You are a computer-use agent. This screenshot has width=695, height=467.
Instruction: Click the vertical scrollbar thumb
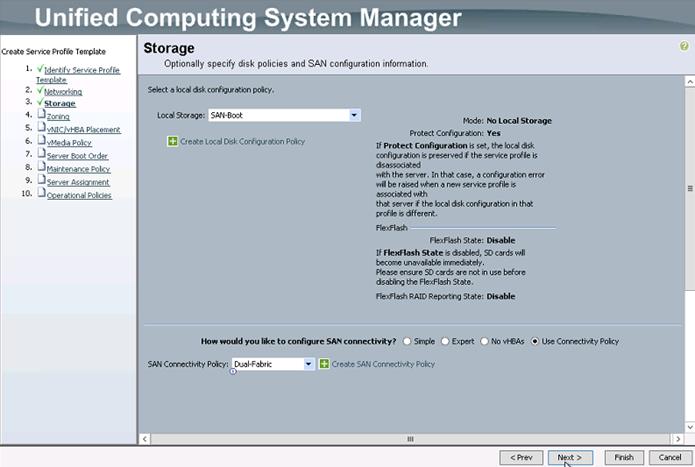tap(690, 188)
